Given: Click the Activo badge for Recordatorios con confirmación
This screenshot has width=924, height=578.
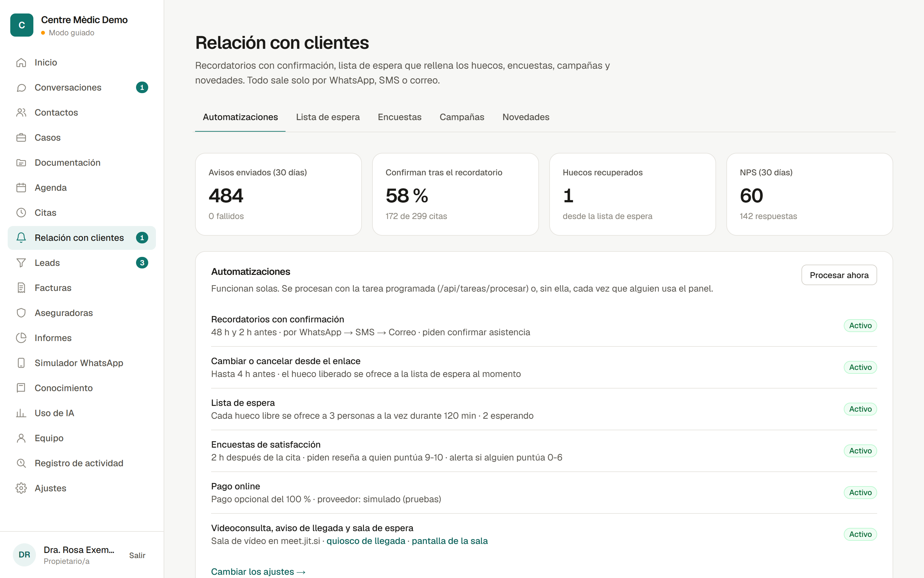Looking at the screenshot, I should (x=860, y=326).
